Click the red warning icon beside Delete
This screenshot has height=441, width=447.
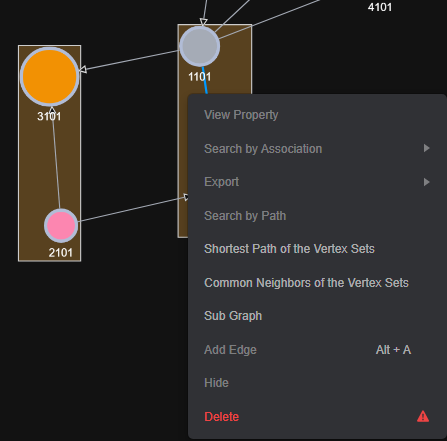pyautogui.click(x=423, y=416)
